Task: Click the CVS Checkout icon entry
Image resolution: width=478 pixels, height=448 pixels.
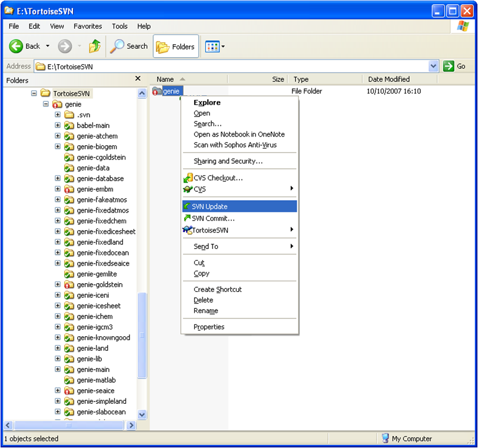Action: pyautogui.click(x=188, y=178)
